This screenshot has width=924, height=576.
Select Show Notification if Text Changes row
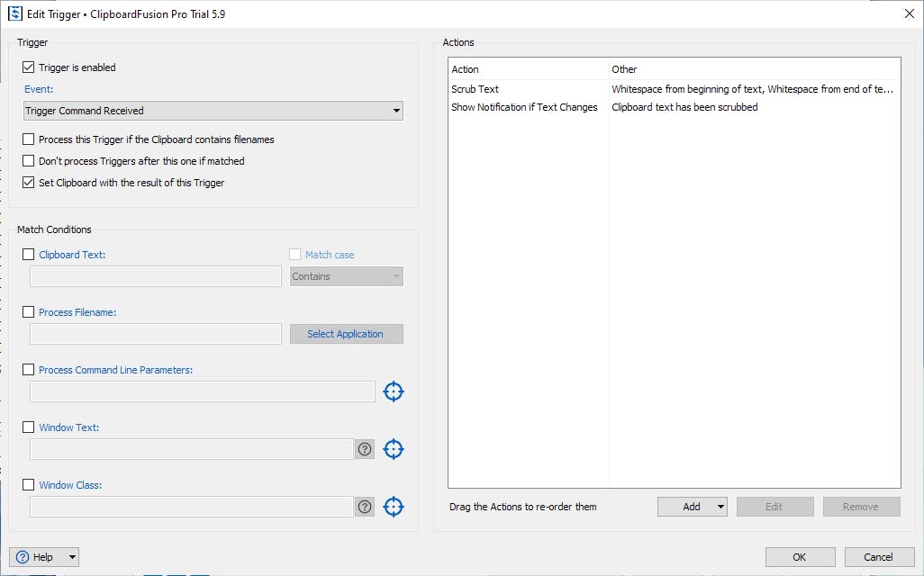click(524, 107)
